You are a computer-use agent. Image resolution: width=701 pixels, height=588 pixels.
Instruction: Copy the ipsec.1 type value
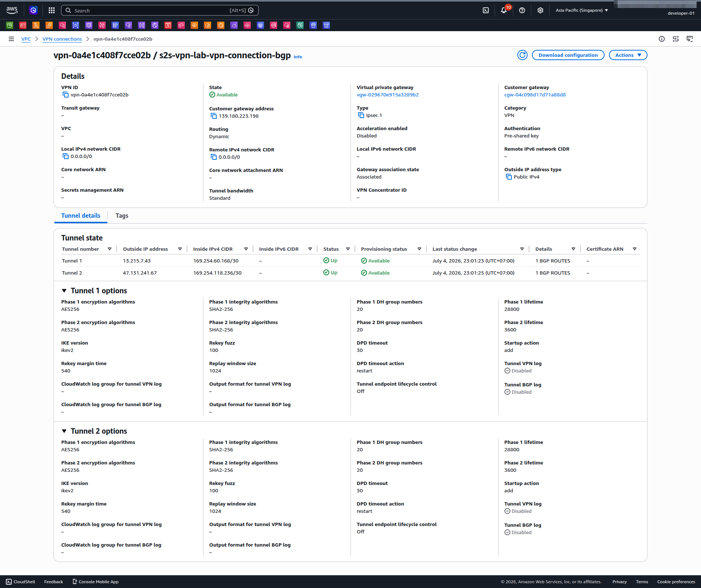361,115
